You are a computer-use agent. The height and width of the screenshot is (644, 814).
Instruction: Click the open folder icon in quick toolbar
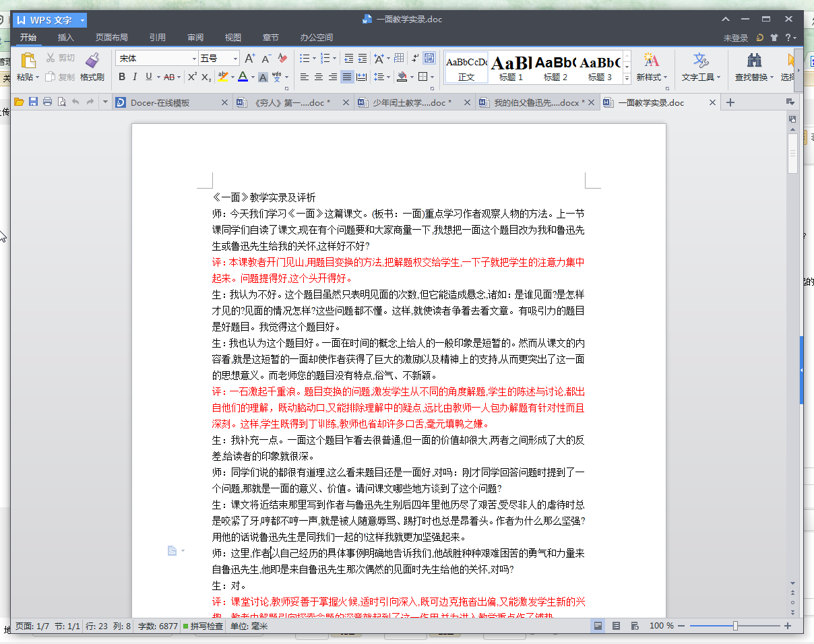[19, 102]
